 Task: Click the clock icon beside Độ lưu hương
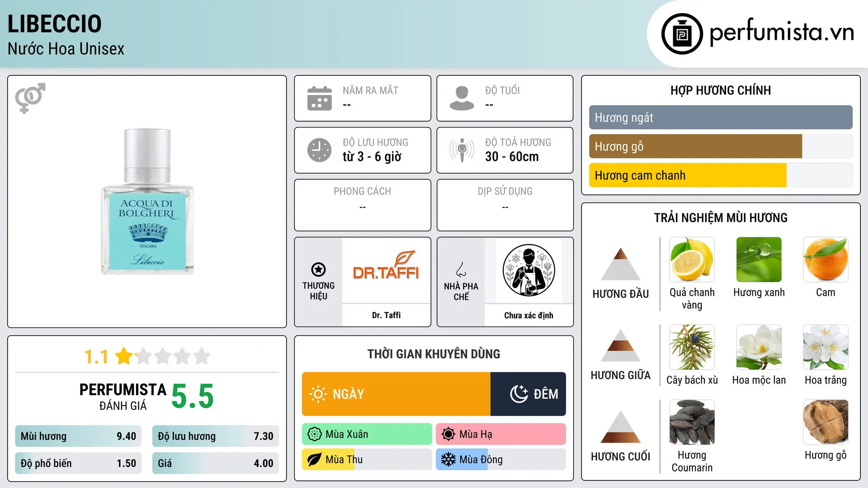pos(320,150)
